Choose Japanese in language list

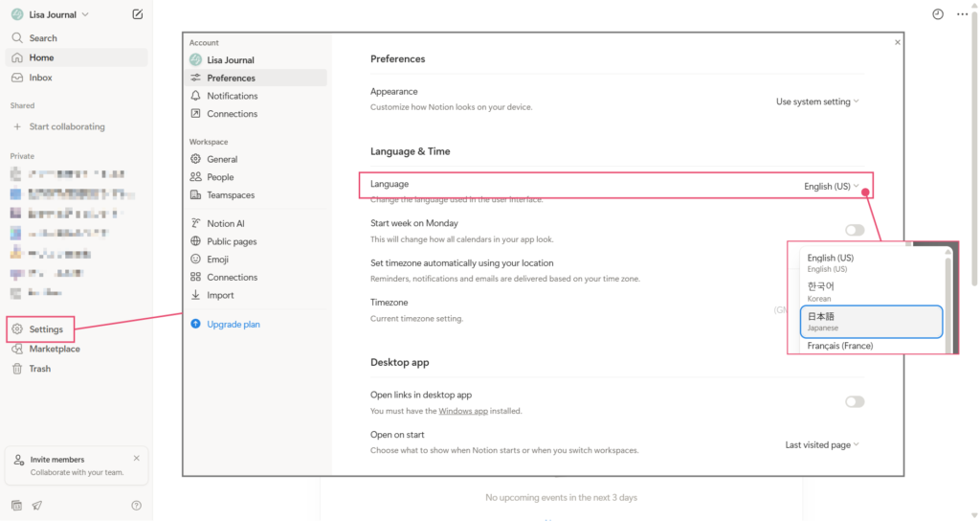[871, 322]
